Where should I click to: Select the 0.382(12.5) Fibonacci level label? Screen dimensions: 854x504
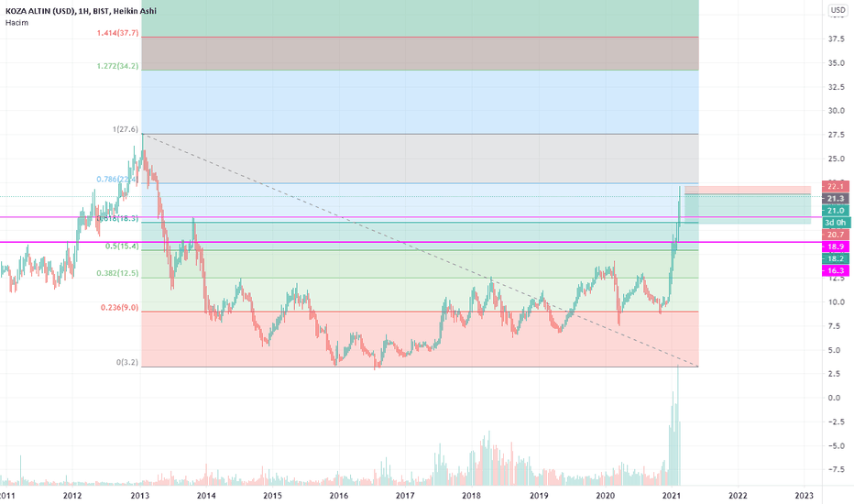pyautogui.click(x=117, y=273)
